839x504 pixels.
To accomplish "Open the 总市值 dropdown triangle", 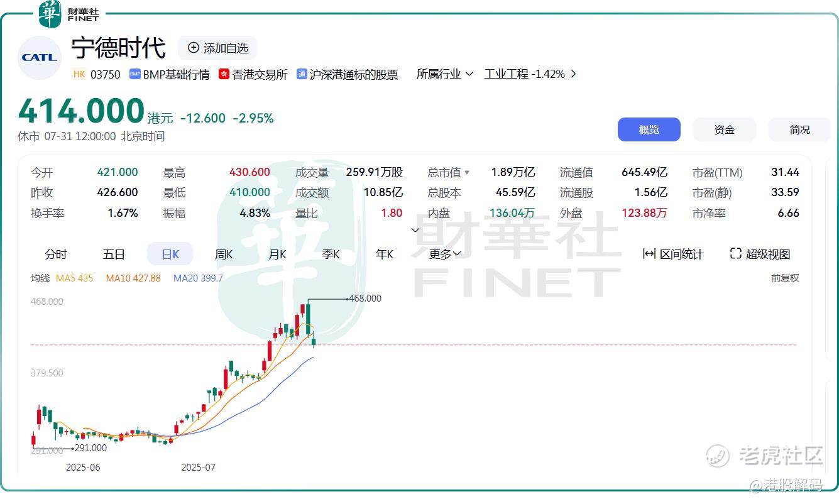I will [467, 172].
